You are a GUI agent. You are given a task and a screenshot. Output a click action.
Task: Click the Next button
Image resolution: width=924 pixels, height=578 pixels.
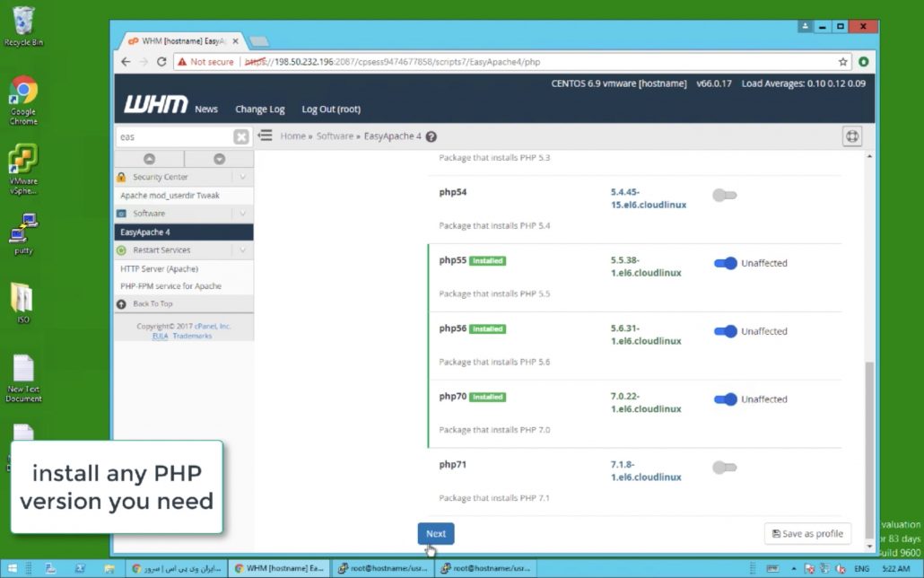(436, 533)
